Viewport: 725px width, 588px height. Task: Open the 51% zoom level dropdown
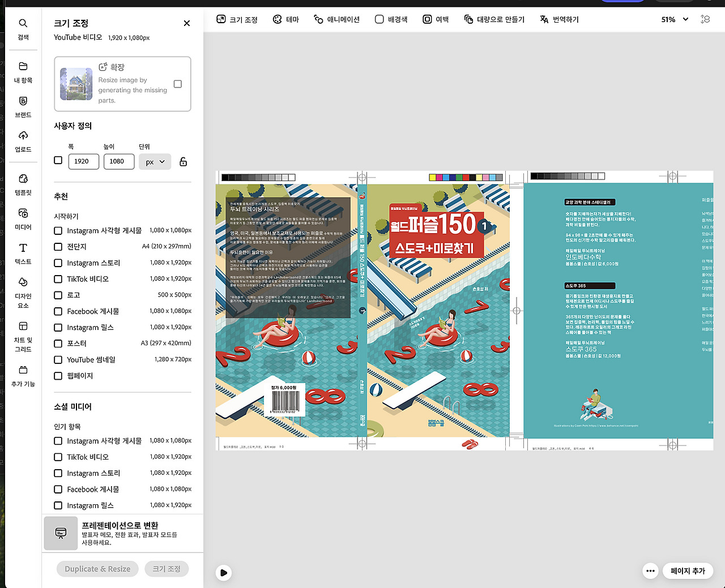pos(675,19)
